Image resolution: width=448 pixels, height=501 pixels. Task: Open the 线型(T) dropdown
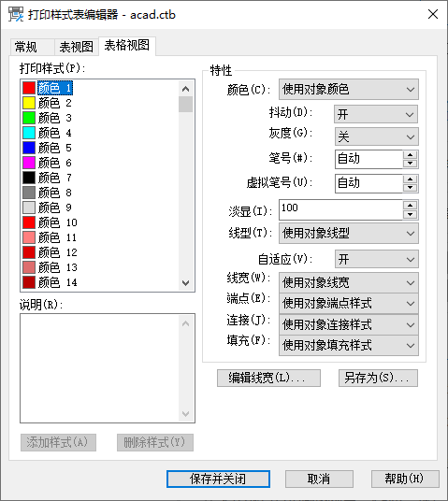tap(349, 234)
